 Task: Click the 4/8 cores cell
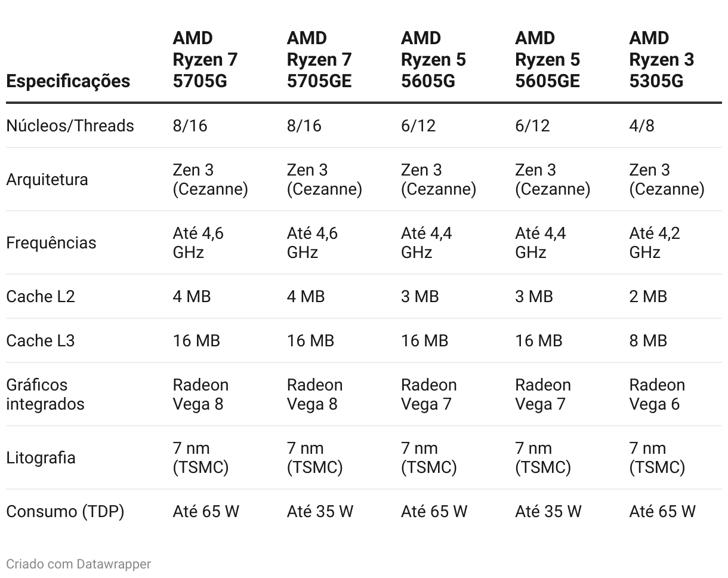641,125
